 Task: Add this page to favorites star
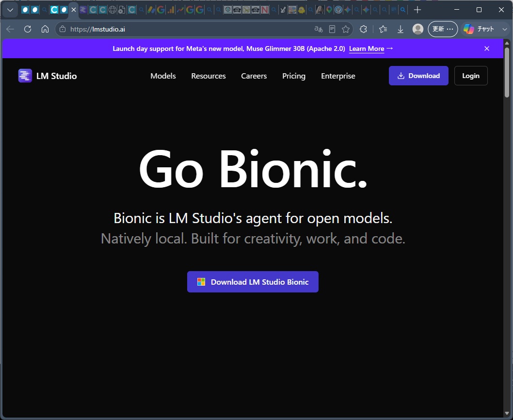pos(346,29)
